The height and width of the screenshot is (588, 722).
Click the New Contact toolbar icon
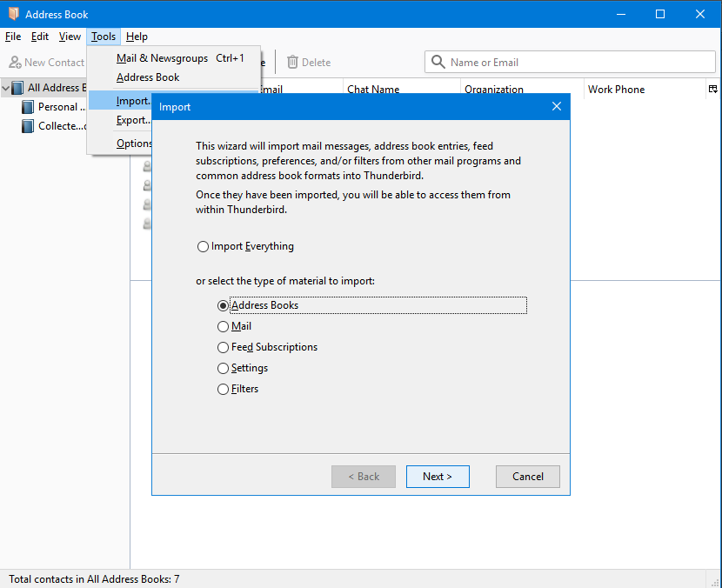pyautogui.click(x=15, y=62)
